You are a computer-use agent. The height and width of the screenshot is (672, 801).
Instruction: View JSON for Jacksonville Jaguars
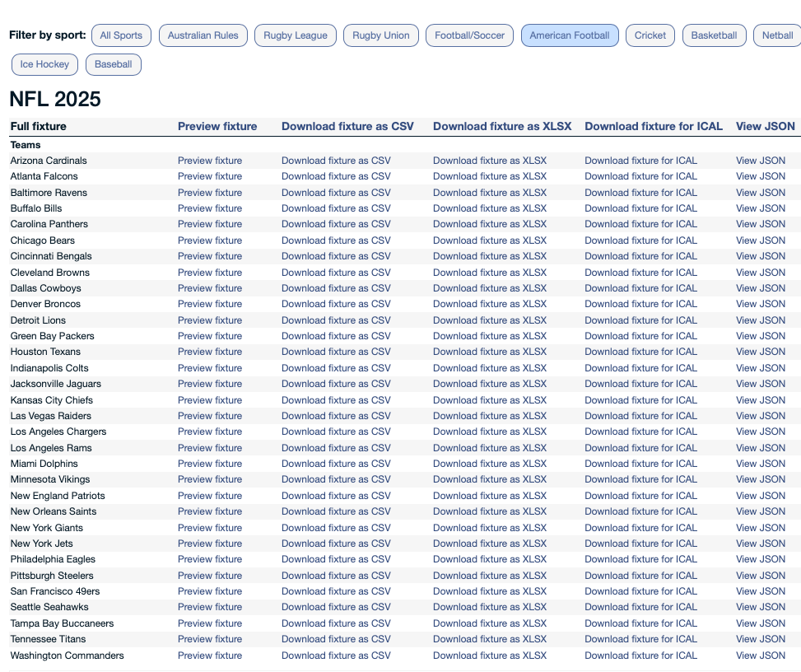761,384
